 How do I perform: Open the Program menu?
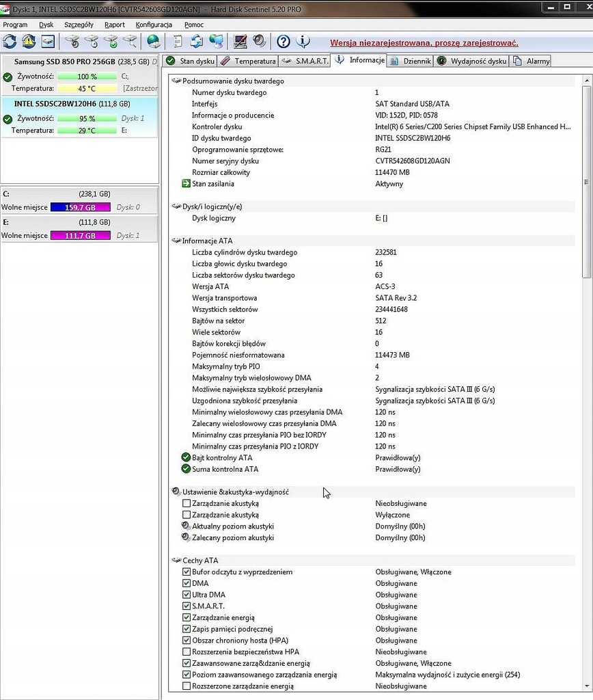coord(15,25)
